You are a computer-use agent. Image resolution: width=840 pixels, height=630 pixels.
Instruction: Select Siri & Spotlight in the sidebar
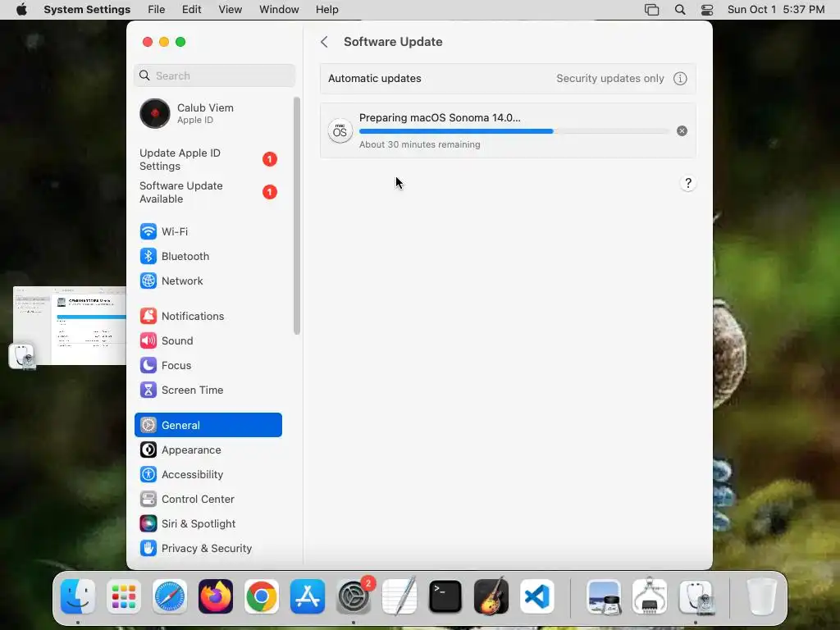[208, 524]
